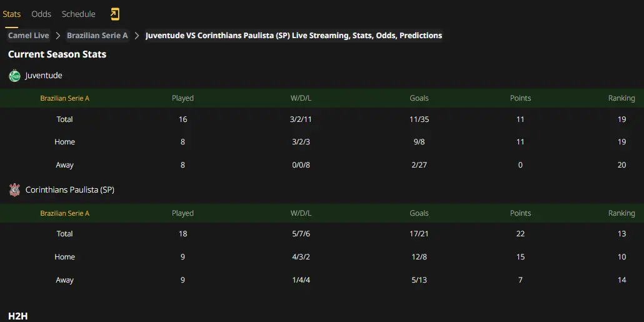Click Brazilian Serie A header in Corinthians table
Image resolution: width=644 pixels, height=322 pixels.
click(64, 213)
